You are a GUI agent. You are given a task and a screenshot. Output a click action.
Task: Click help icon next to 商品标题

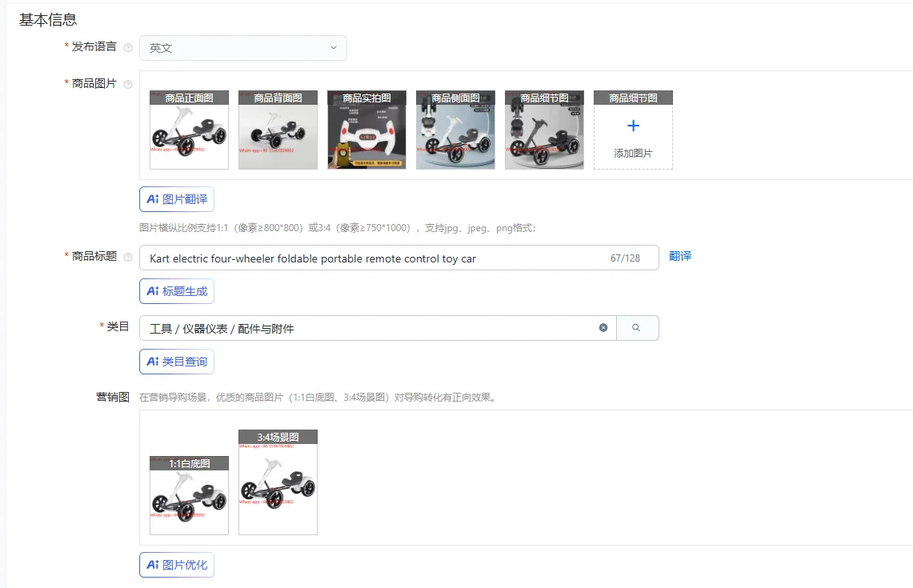[128, 258]
